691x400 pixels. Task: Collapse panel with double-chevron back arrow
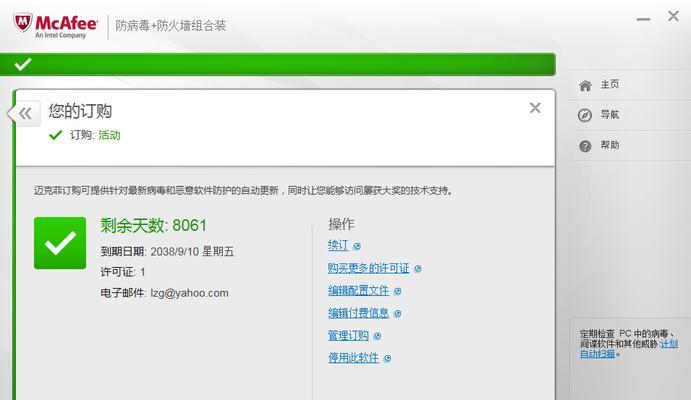(26, 114)
